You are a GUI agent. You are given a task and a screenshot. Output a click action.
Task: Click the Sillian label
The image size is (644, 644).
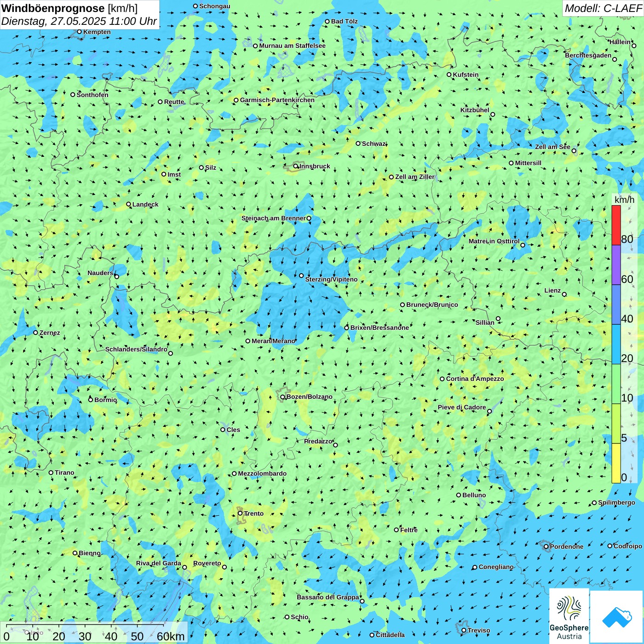[485, 322]
